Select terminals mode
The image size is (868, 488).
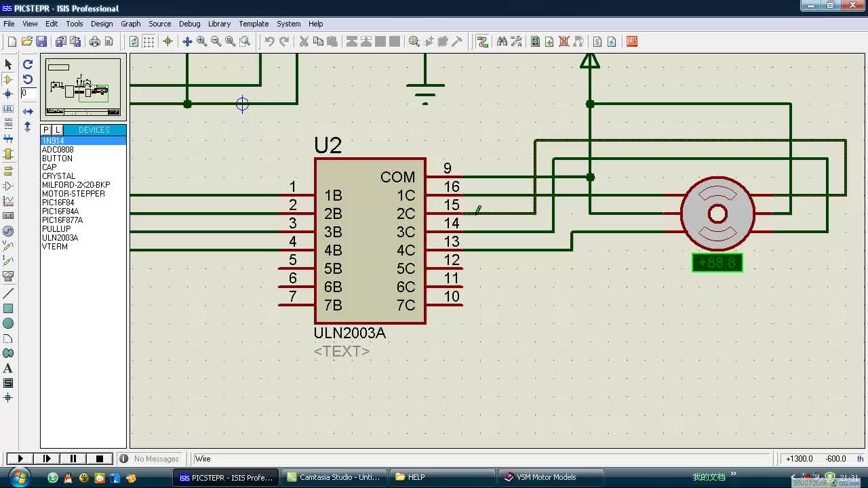[x=8, y=171]
